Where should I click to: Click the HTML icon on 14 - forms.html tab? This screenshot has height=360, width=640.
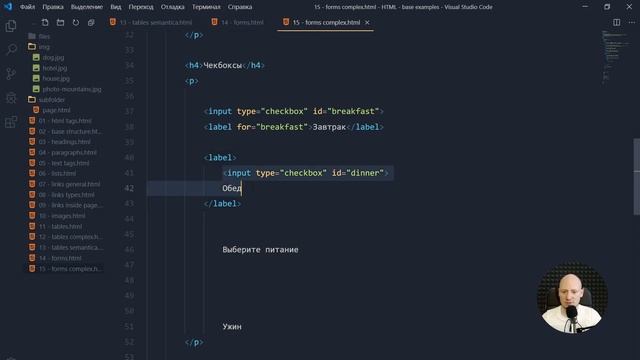(x=214, y=22)
